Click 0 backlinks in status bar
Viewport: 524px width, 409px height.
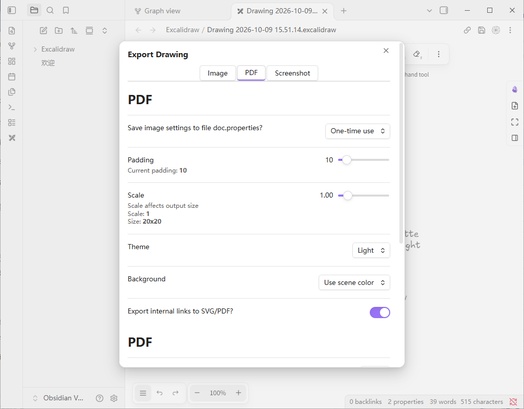click(365, 402)
